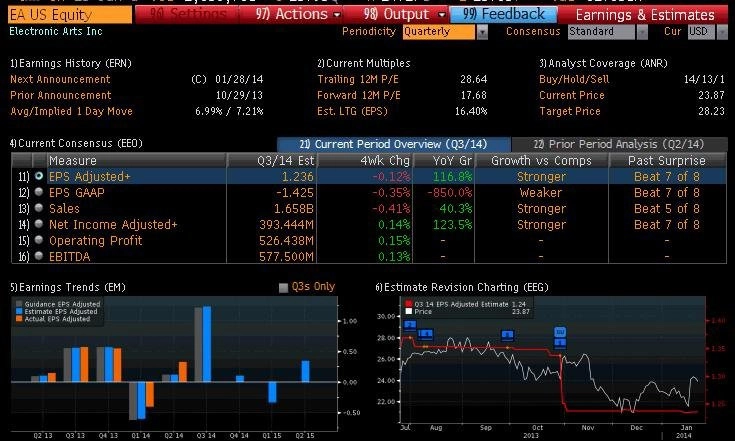Click the Measure column header

136,160
